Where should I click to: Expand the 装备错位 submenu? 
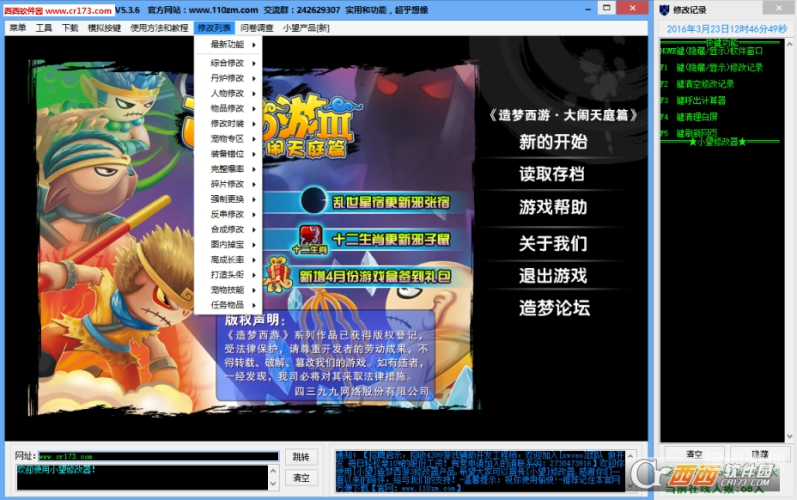(228, 154)
